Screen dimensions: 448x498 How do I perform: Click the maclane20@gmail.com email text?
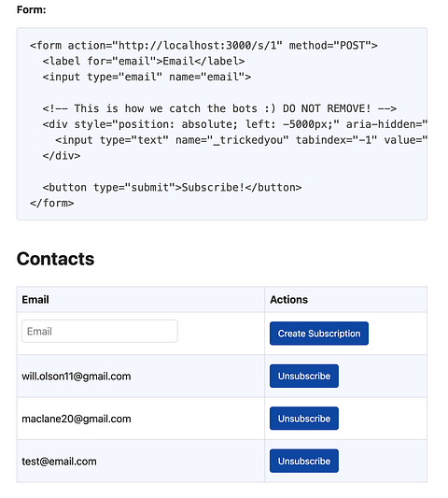(x=77, y=419)
